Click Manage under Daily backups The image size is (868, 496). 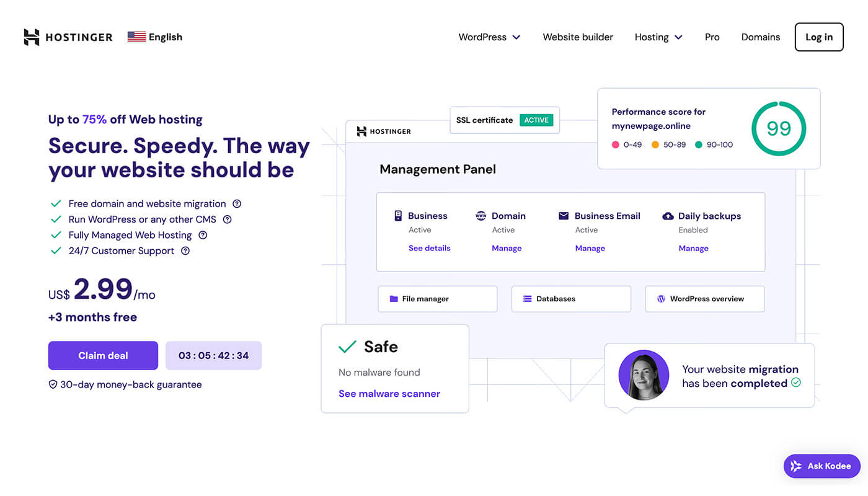693,248
